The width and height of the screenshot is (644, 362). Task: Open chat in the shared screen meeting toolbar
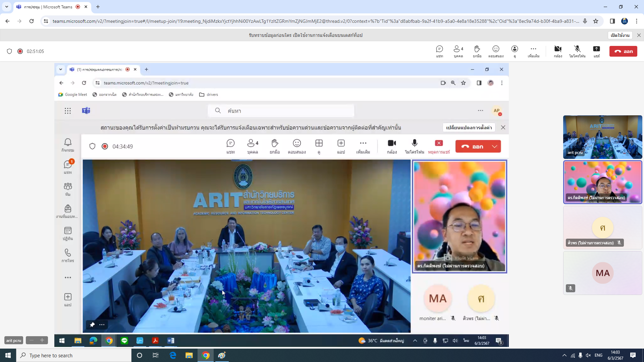[x=230, y=146]
